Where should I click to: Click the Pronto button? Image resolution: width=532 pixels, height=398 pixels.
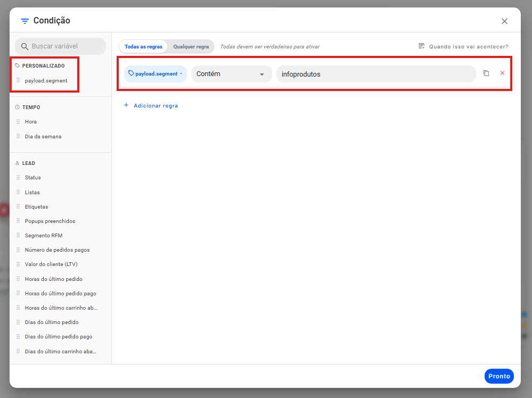click(x=499, y=376)
